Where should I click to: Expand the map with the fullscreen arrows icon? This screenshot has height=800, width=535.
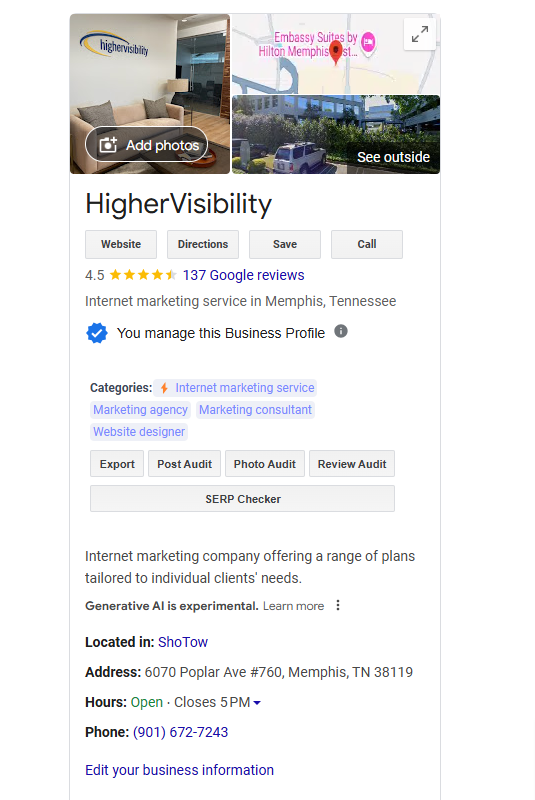419,35
